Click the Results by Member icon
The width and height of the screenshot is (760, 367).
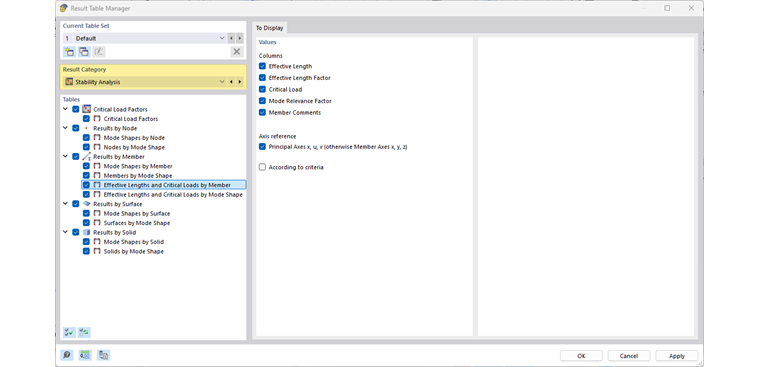pos(87,157)
